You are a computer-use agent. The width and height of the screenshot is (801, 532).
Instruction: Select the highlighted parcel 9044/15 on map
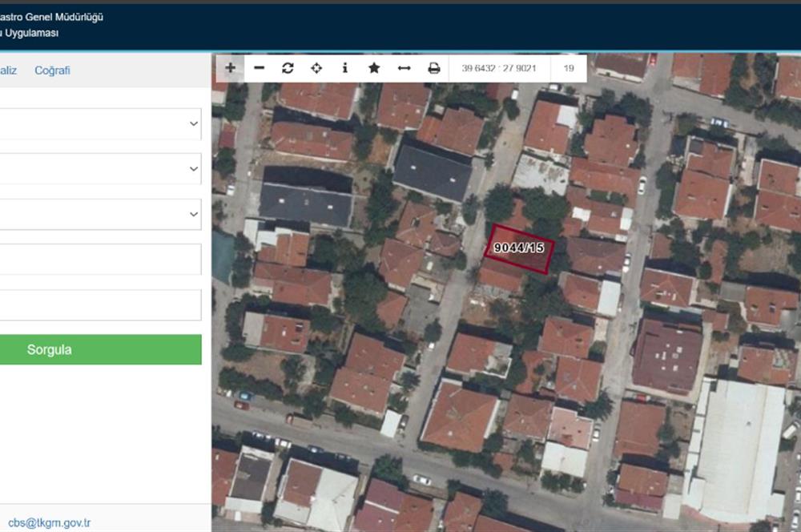[x=519, y=249]
